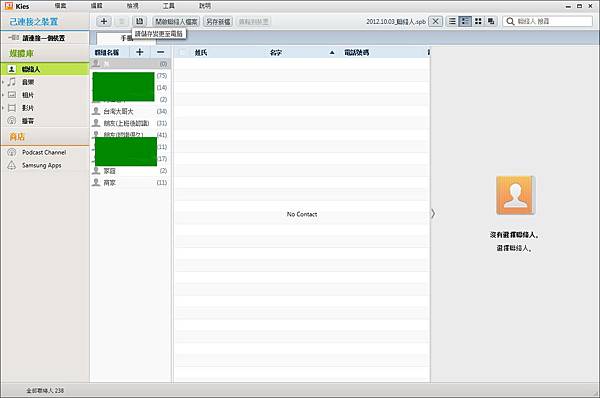The height and width of the screenshot is (398, 600).
Task: Open Podcast Channel in the store section
Action: click(45, 152)
